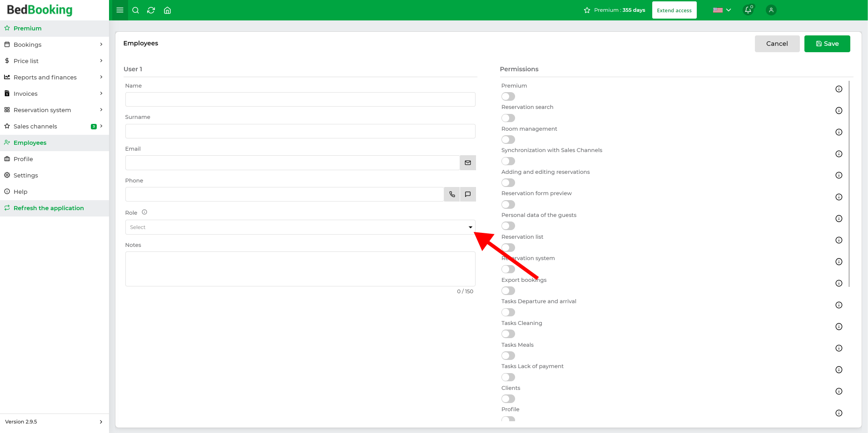Click the Save button
Image resolution: width=868 pixels, height=433 pixels.
[827, 44]
